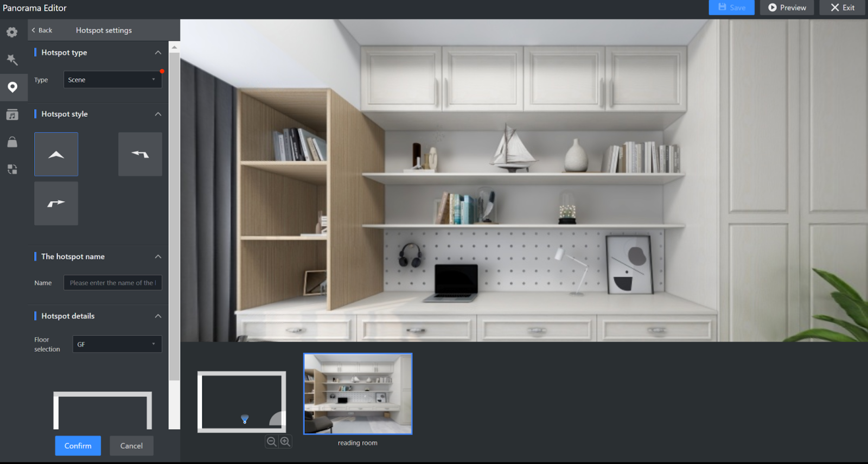Cancel the hotspot settings
The image size is (868, 464).
coord(131,446)
